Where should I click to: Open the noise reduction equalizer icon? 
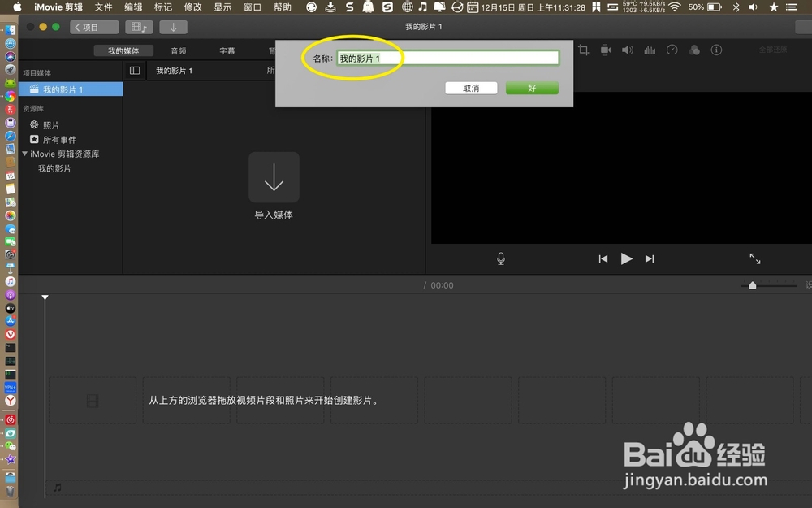pyautogui.click(x=650, y=50)
